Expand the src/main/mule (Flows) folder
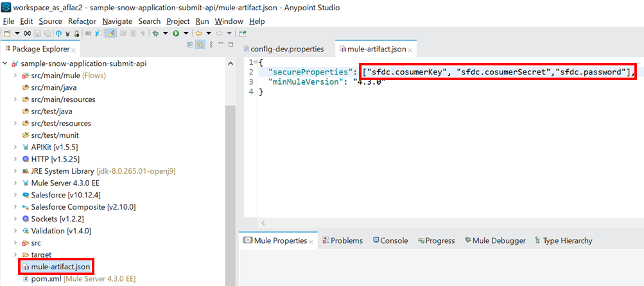The height and width of the screenshot is (286, 644). 15,76
